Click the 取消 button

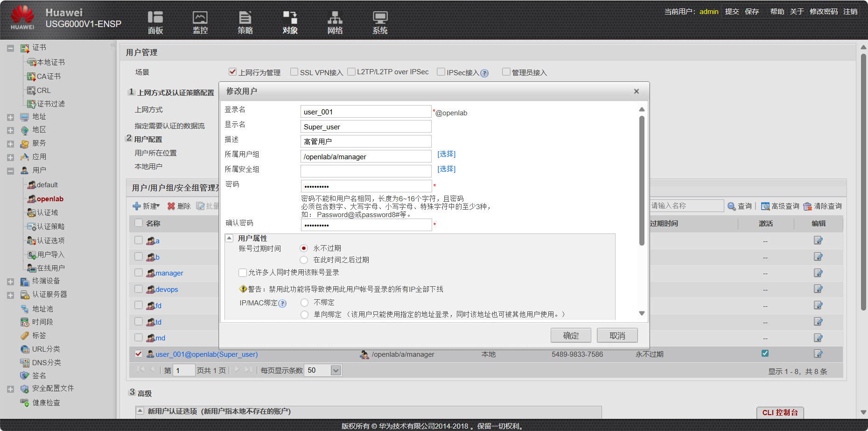617,335
